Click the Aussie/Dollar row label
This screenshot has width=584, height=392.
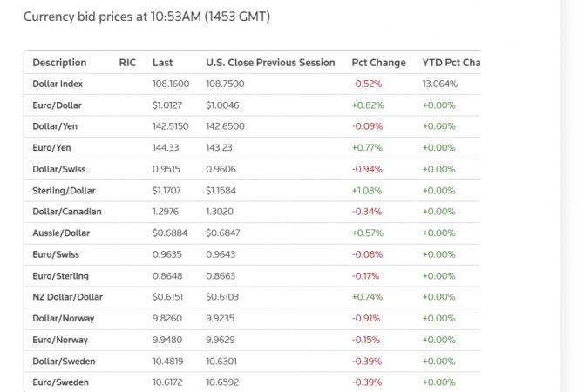click(61, 233)
